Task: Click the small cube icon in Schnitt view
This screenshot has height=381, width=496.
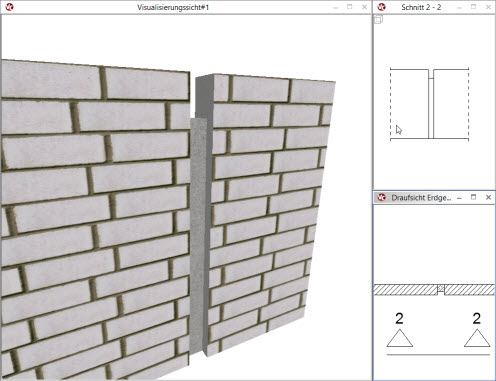Action: pos(378,20)
